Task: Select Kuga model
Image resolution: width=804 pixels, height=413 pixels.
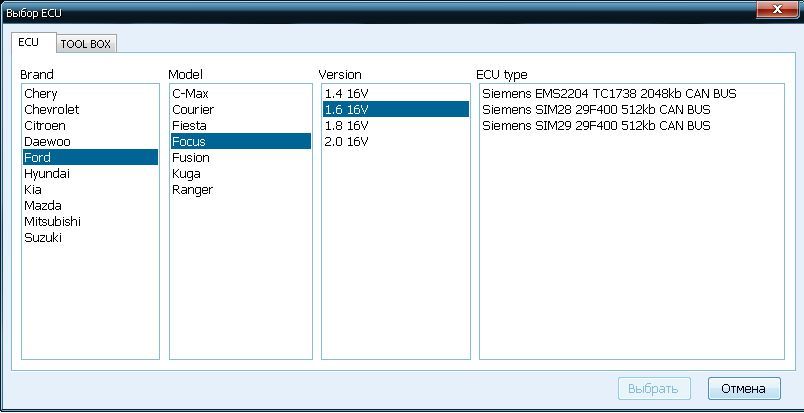Action: pyautogui.click(x=241, y=173)
